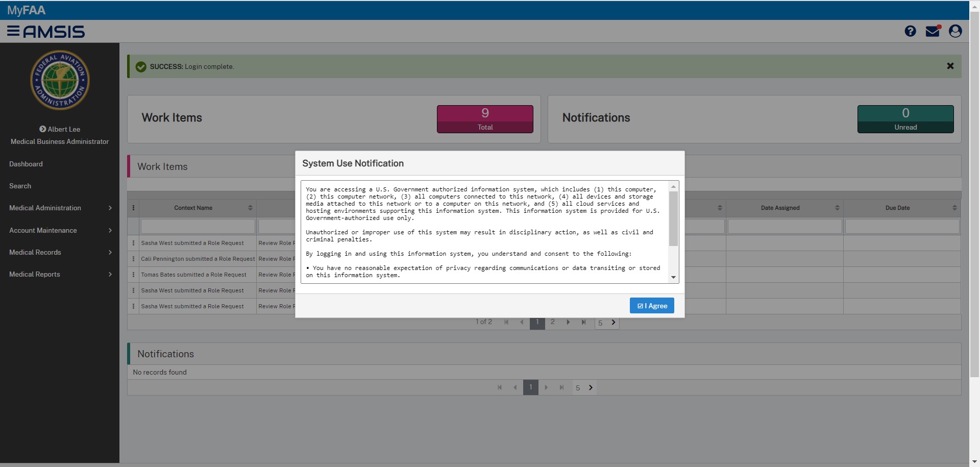The width and height of the screenshot is (980, 467).
Task: Click the scroll down arrow in the notification text
Action: (673, 277)
